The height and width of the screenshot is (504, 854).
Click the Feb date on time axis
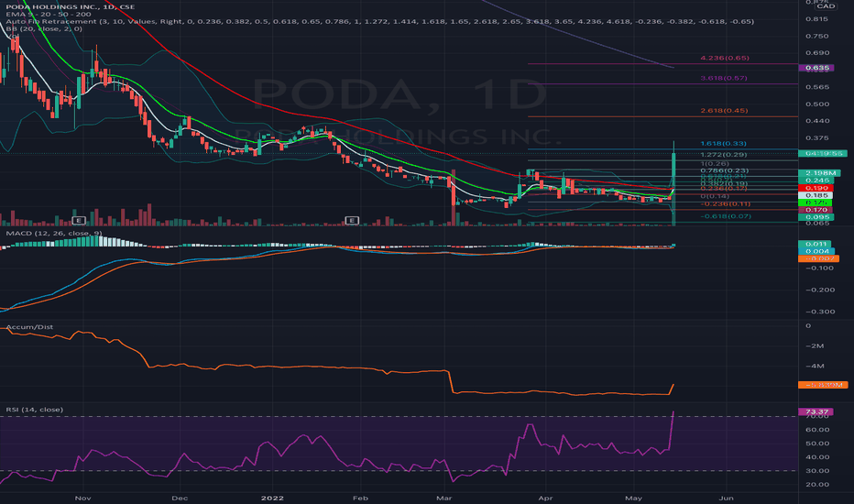[360, 498]
